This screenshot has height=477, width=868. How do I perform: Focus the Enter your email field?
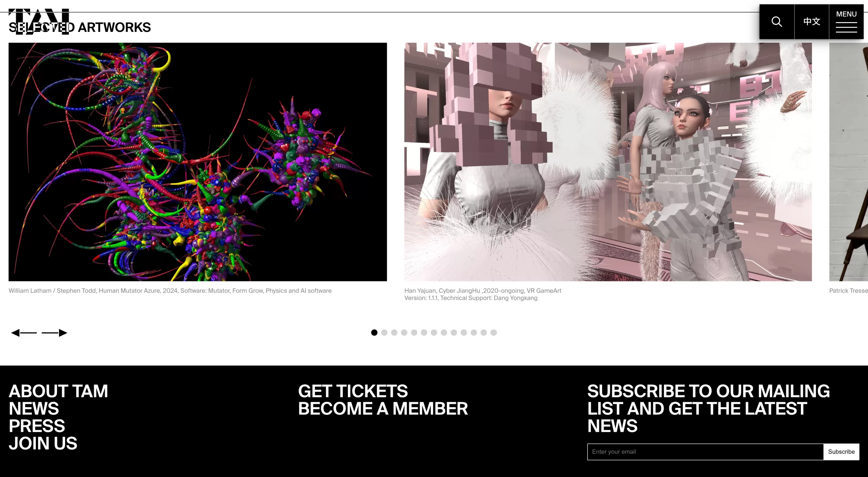pyautogui.click(x=705, y=452)
